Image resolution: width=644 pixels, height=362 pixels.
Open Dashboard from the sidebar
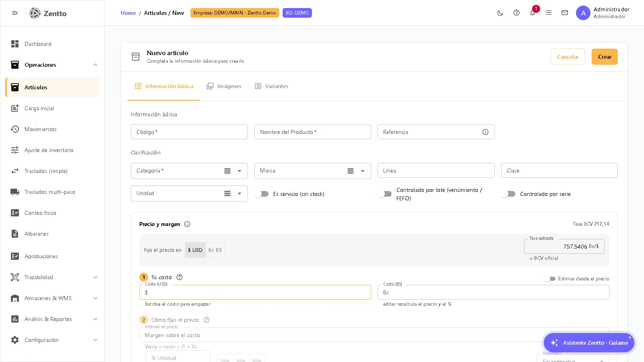pos(52,44)
